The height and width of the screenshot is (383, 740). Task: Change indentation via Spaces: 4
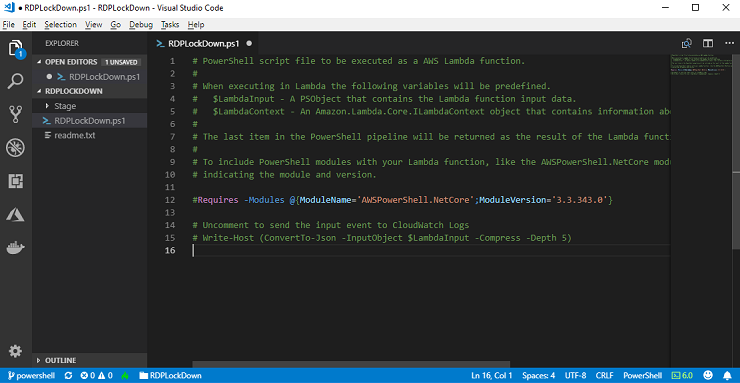click(538, 375)
